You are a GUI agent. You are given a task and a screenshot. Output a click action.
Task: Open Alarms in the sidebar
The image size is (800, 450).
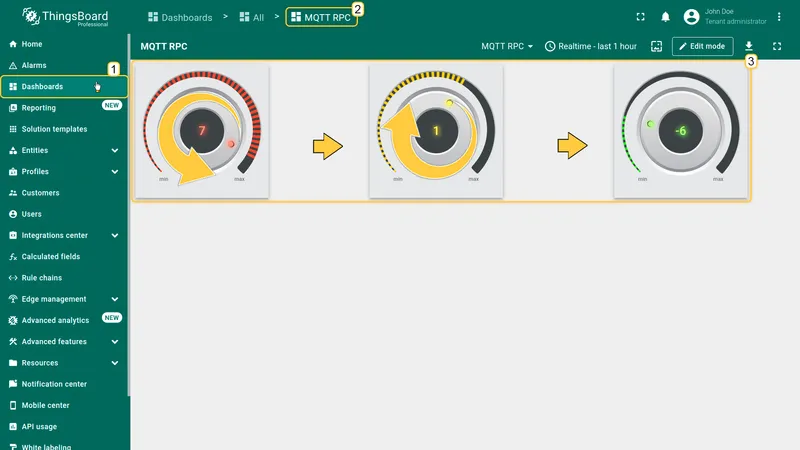64,65
